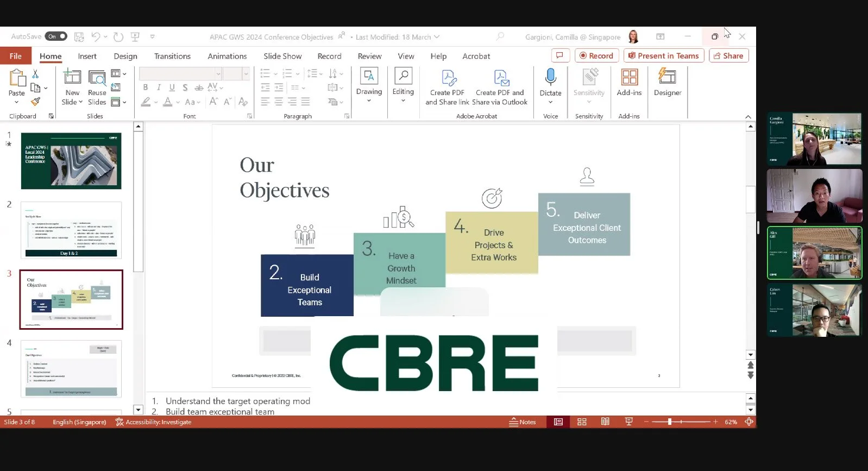Click the Share button

(728, 55)
